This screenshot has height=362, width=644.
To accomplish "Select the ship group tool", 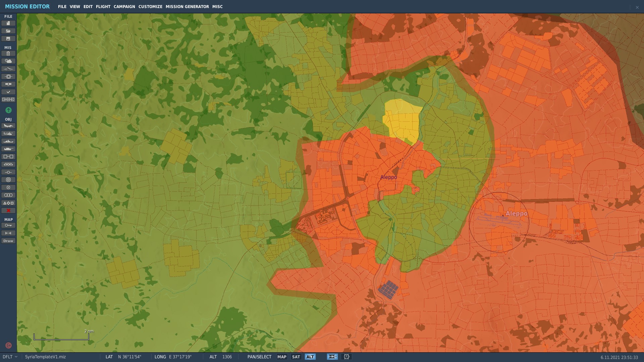I will (x=8, y=141).
